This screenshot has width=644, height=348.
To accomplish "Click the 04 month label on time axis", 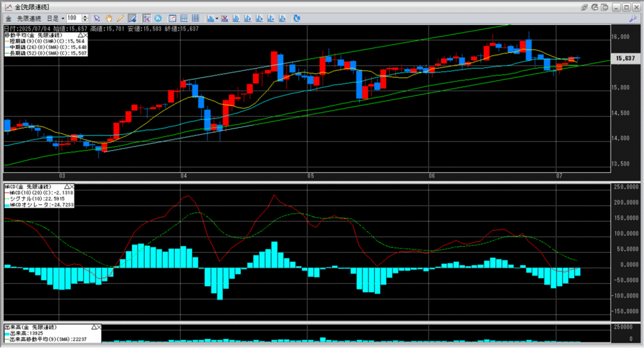I will point(184,176).
